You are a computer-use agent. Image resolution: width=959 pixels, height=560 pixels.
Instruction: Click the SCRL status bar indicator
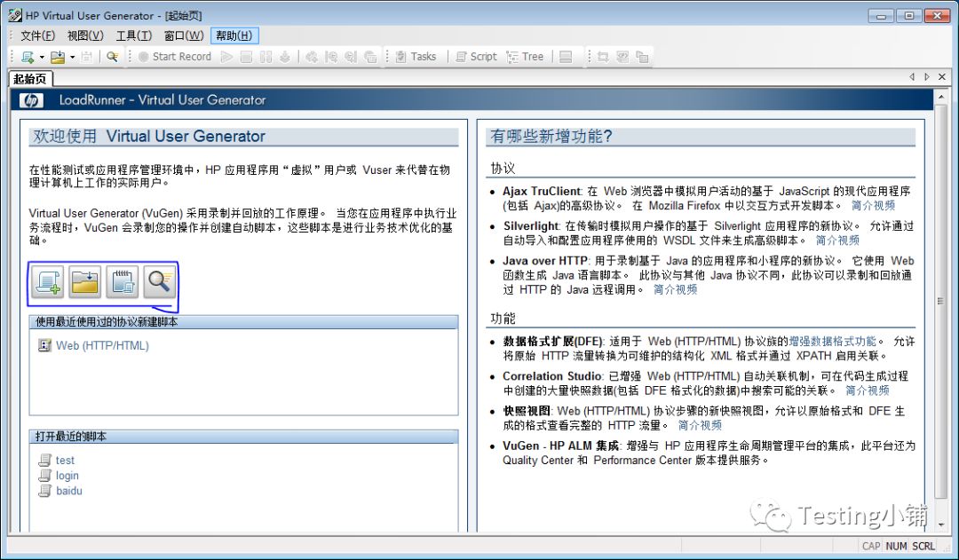coord(923,546)
